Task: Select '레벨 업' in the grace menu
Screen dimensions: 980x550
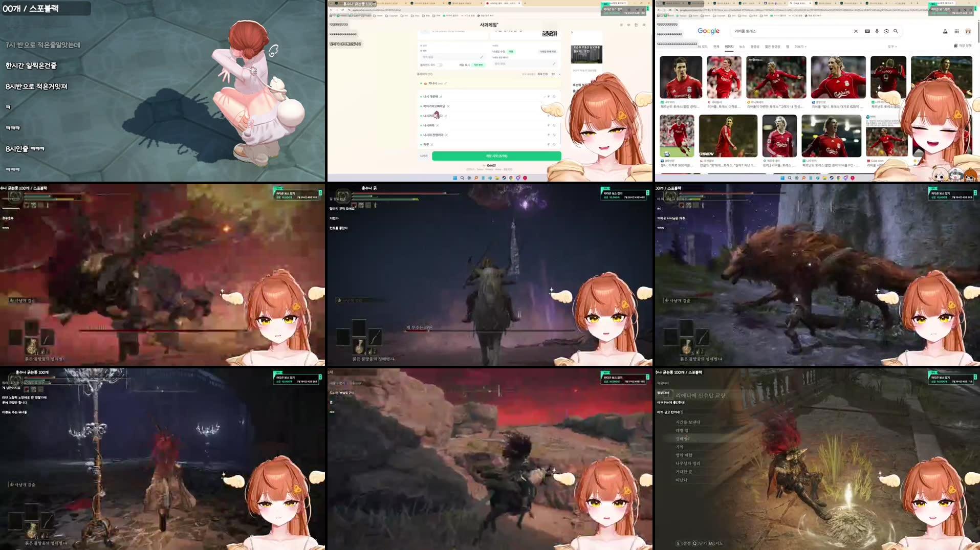Action: pyautogui.click(x=682, y=430)
